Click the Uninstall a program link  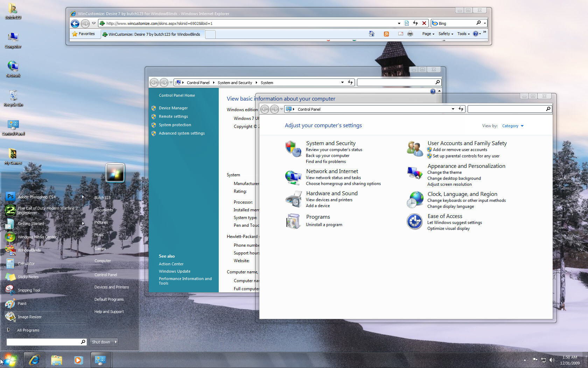tap(324, 225)
